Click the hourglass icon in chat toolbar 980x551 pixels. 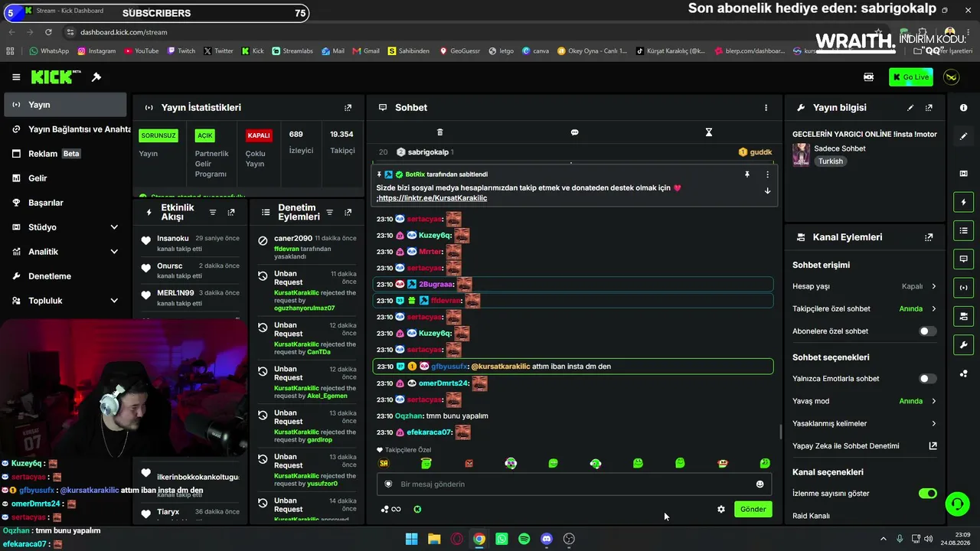tap(709, 132)
